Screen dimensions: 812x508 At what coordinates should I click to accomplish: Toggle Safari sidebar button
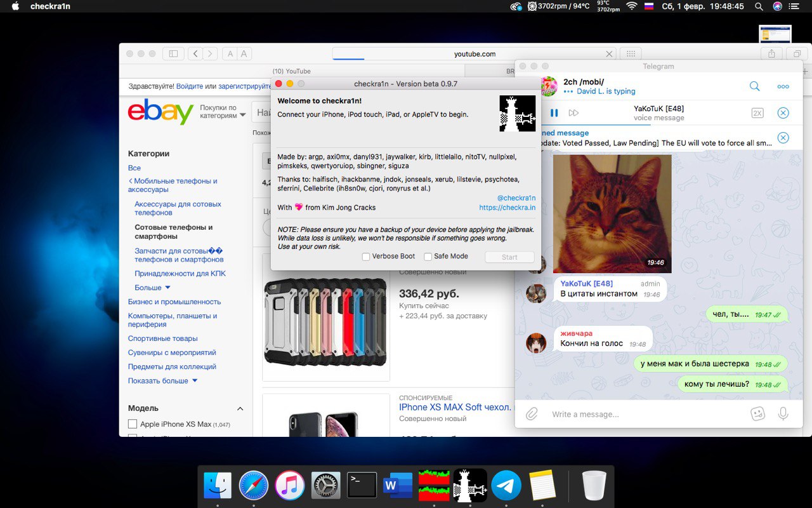[x=173, y=54]
